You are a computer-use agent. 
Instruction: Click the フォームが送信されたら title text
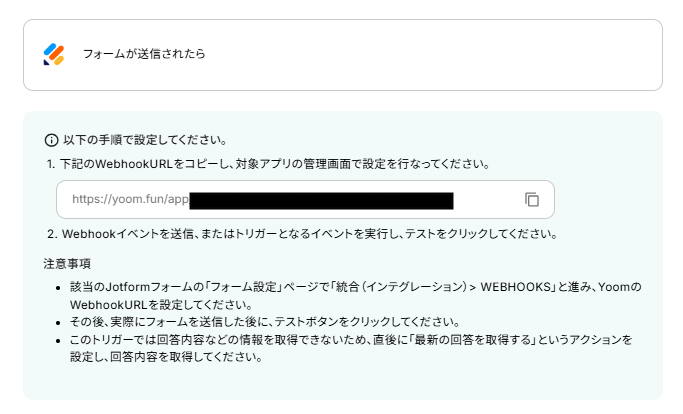pos(144,54)
